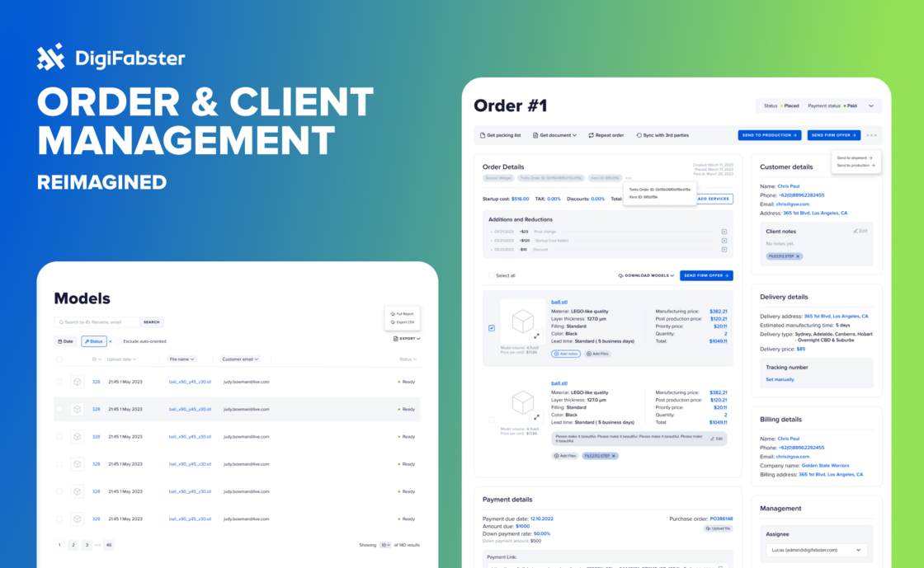Enable Exclude auto-oriented checkbox
This screenshot has width=924, height=568.
[118, 341]
